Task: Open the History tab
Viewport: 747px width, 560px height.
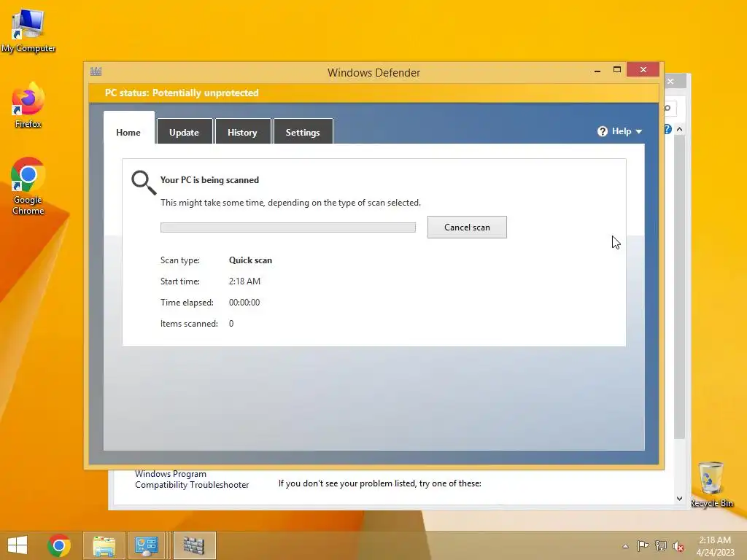Action: tap(243, 131)
